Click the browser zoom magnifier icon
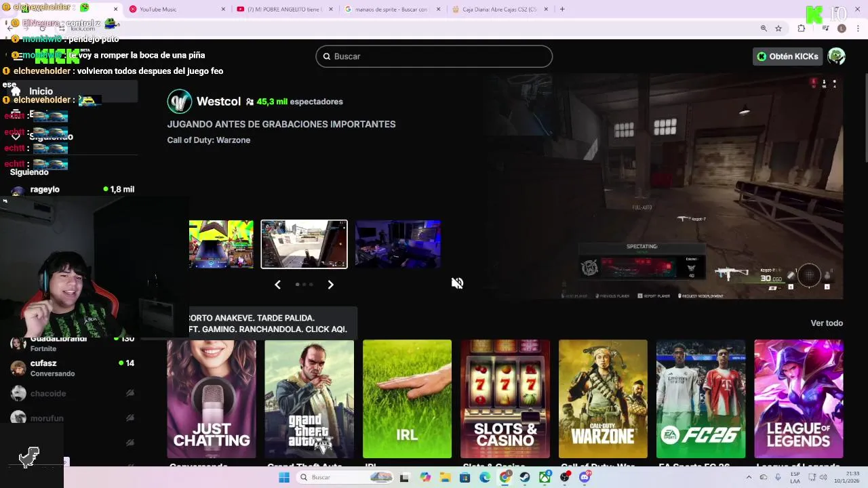The width and height of the screenshot is (868, 488). (764, 28)
